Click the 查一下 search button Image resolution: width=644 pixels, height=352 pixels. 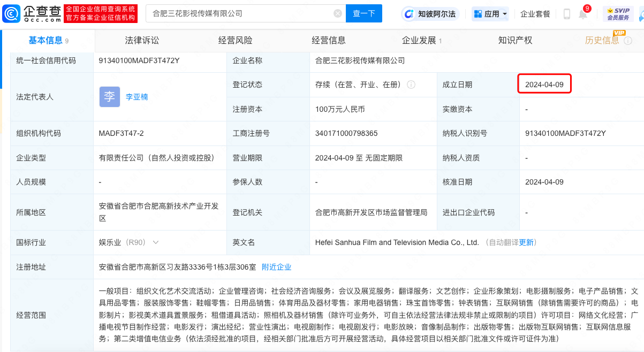[x=364, y=14]
